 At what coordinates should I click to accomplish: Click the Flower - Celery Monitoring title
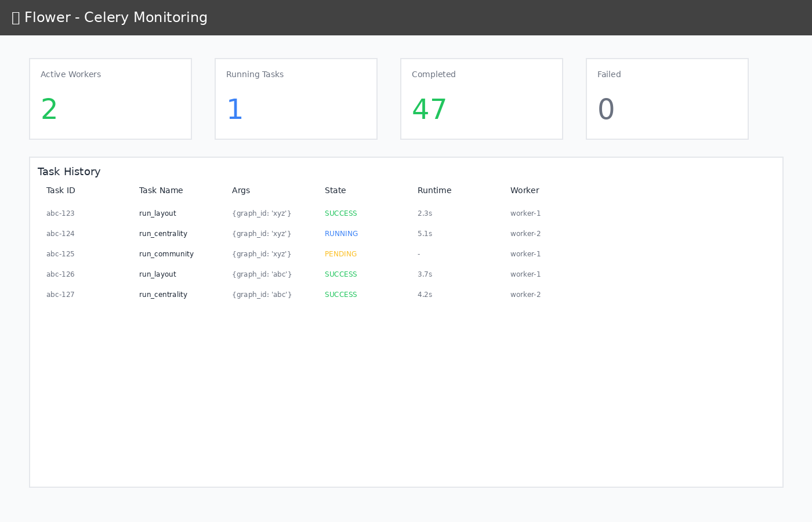(116, 17)
